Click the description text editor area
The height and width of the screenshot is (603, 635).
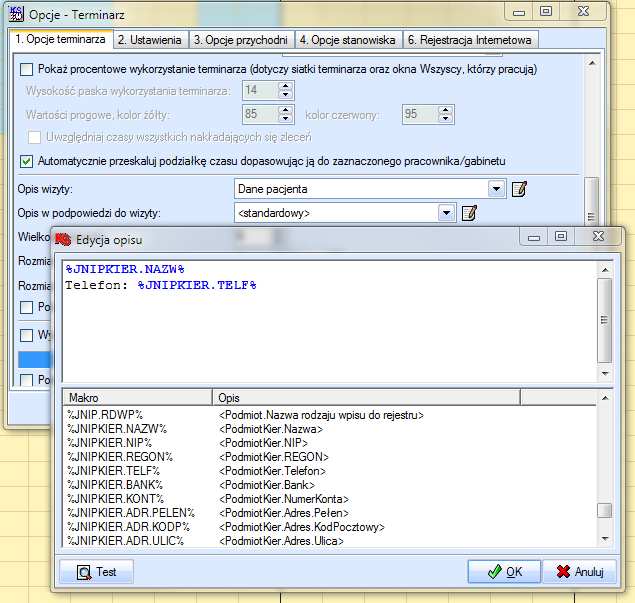330,321
